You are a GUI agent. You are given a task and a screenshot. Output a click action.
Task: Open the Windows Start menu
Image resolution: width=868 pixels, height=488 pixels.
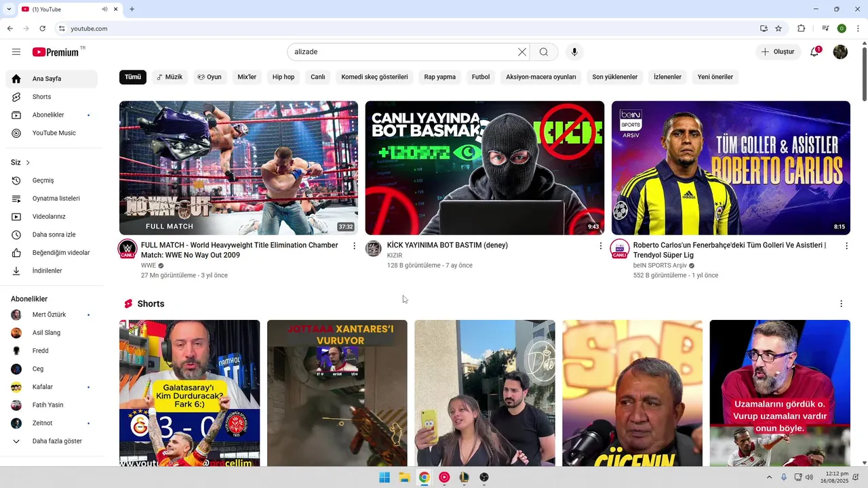click(x=384, y=477)
